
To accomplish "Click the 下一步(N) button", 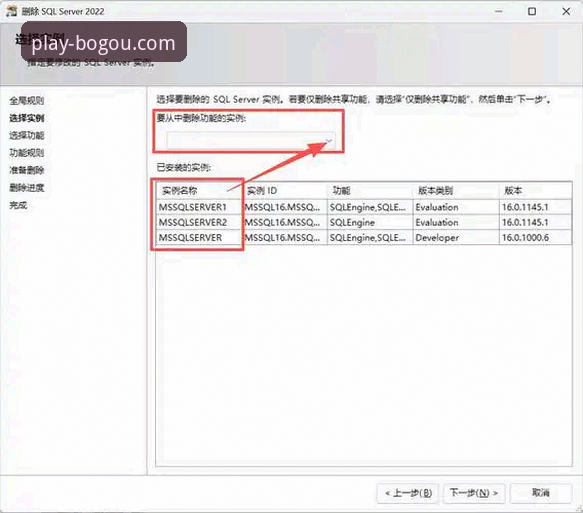I will [473, 493].
